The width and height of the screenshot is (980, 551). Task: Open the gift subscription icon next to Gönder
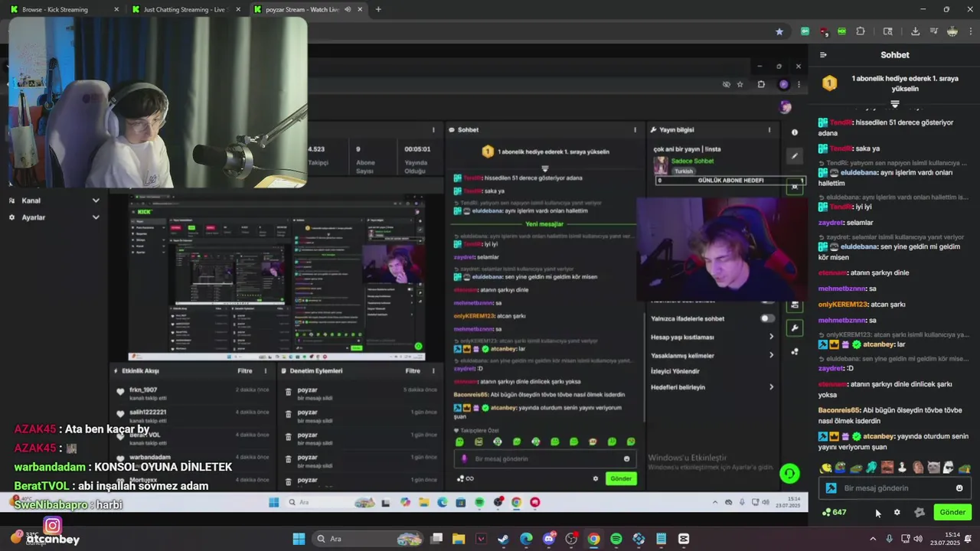[920, 513]
